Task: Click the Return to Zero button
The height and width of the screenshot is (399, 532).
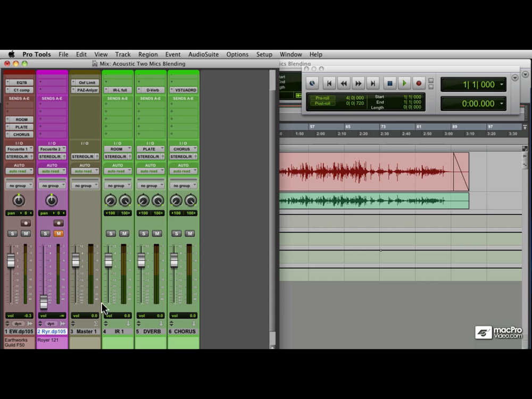Action: coord(329,84)
